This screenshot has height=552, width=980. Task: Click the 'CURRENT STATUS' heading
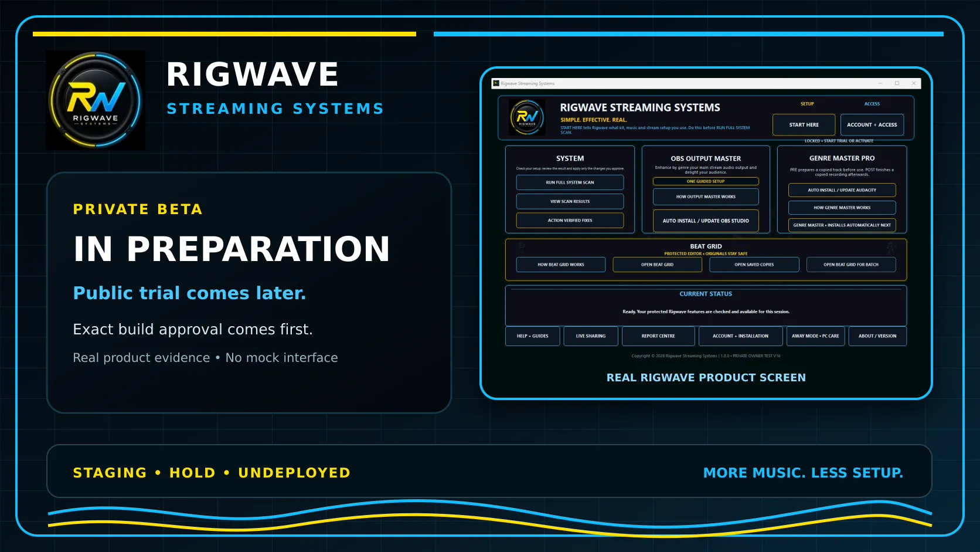coord(706,294)
